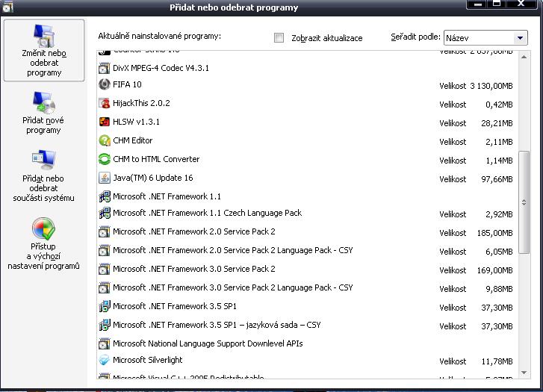Open Přidat nebo odebrat součásti systému icon
This screenshot has width=543, height=392.
tap(43, 160)
